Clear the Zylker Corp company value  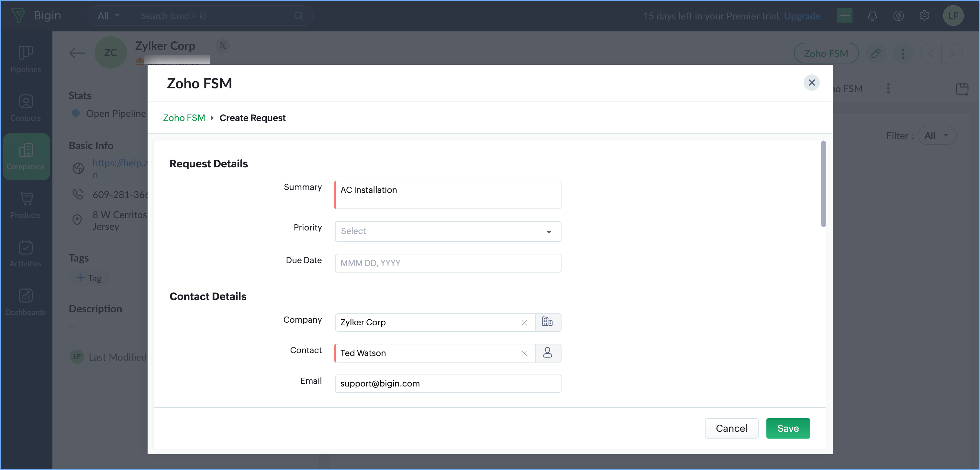[x=524, y=322]
